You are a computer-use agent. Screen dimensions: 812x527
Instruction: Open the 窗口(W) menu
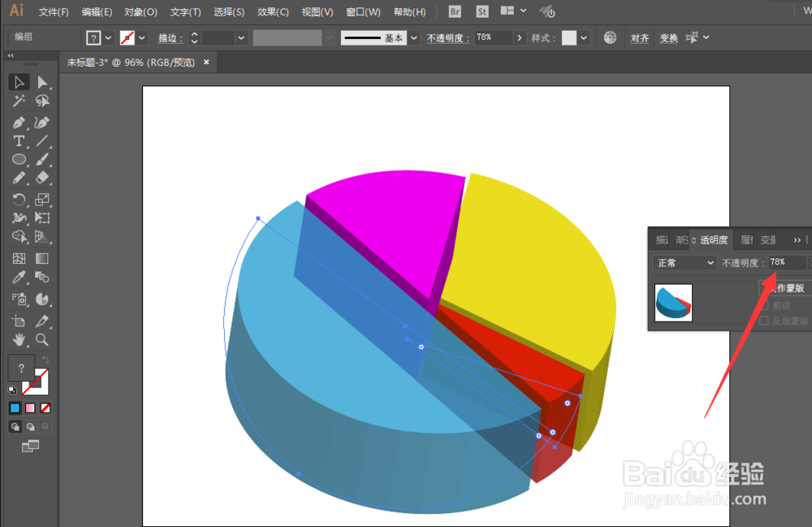tap(363, 12)
